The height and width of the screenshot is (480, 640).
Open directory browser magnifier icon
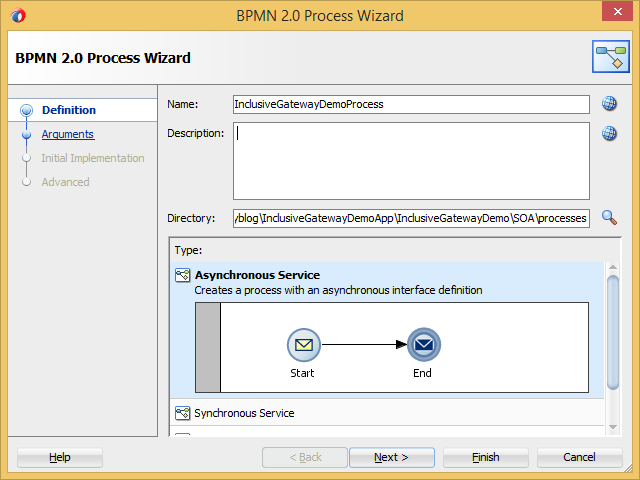[x=609, y=218]
